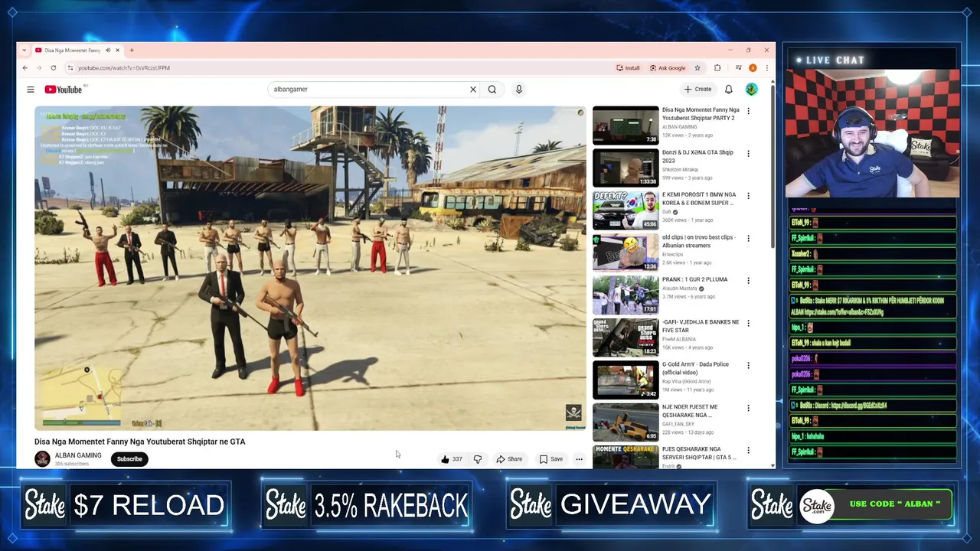Open Chrome three-dot menu
Image resolution: width=980 pixels, height=551 pixels.
766,68
